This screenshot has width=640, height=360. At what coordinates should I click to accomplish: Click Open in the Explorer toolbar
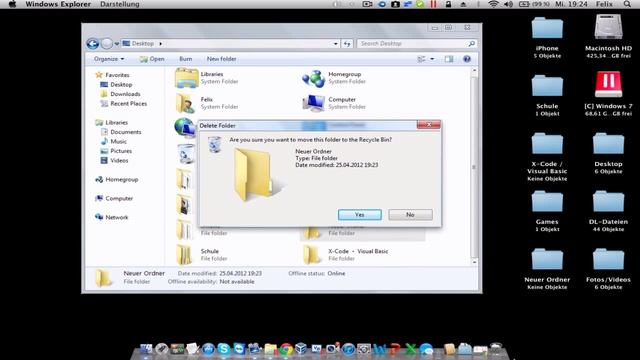(x=152, y=59)
